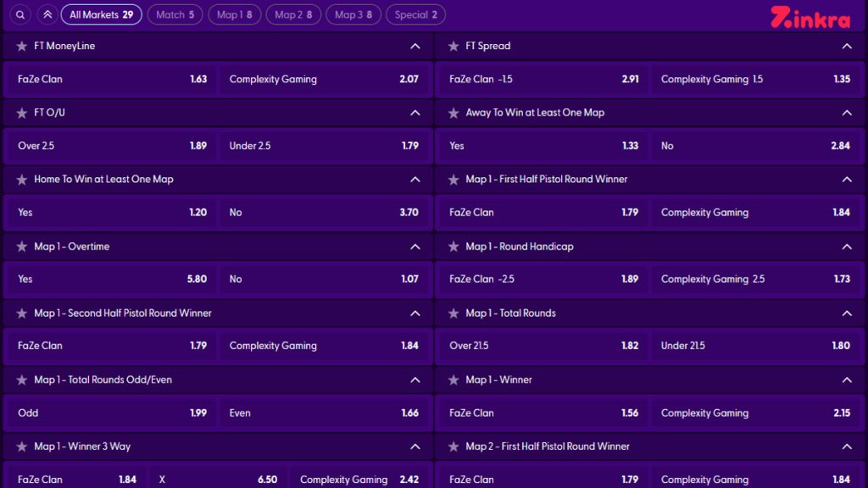
Task: Collapse Map 1 - Round Handicap section
Action: [x=847, y=247]
